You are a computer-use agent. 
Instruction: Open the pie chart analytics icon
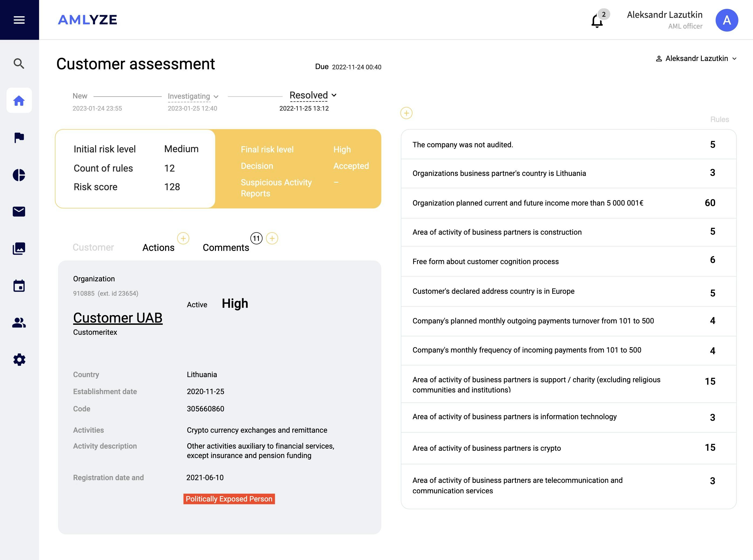19,175
